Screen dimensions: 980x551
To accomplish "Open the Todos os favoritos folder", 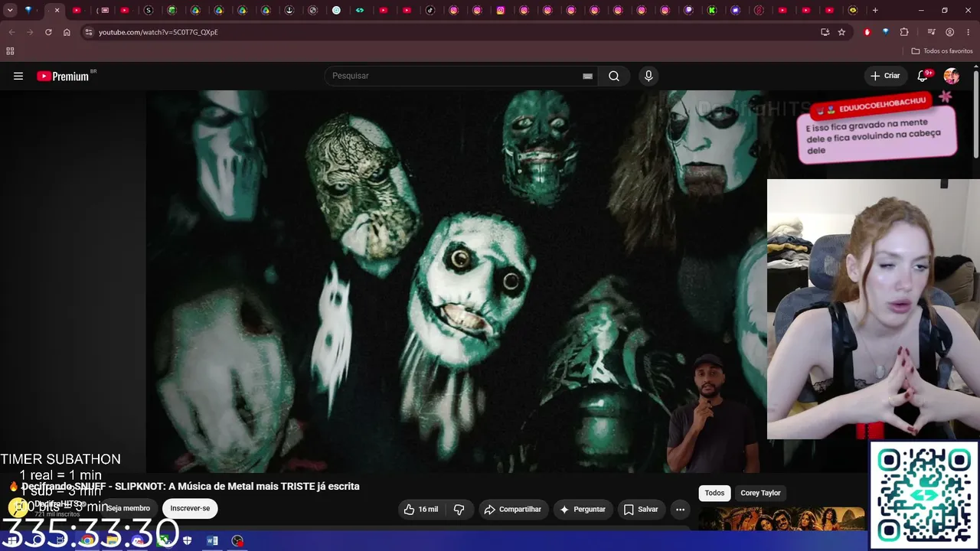I will pos(942,51).
